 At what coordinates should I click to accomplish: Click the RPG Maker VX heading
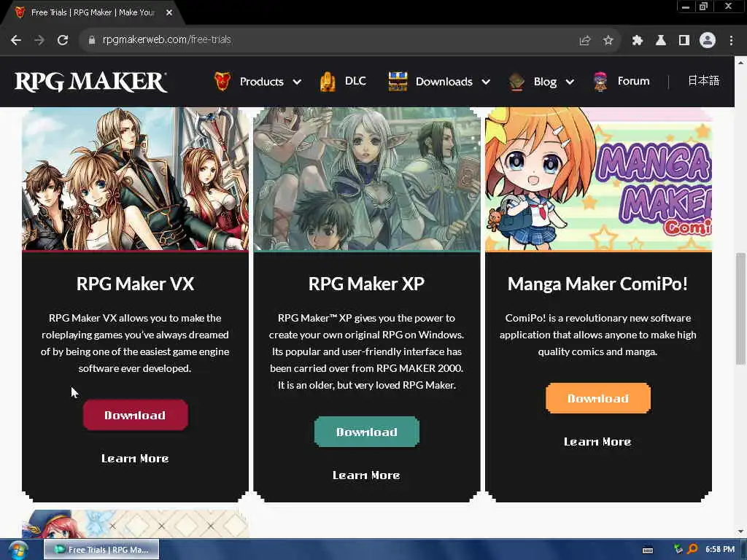click(135, 284)
